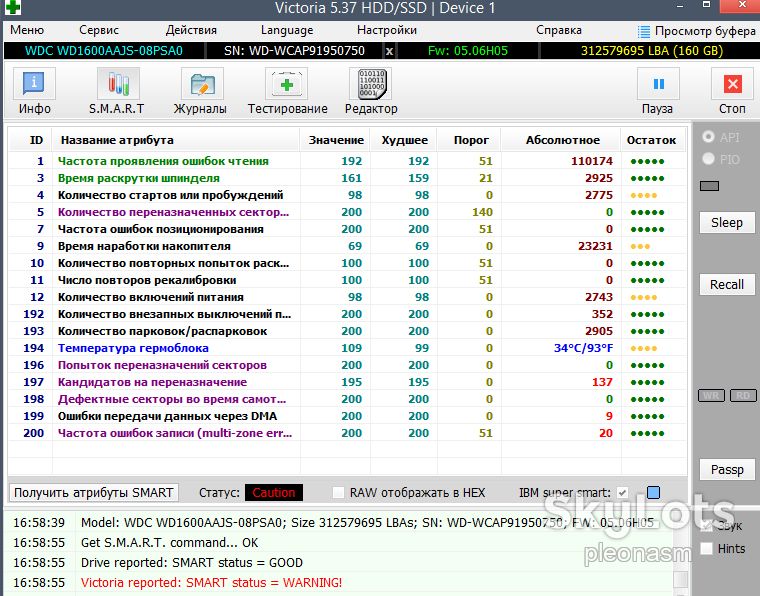This screenshot has height=596, width=760.
Task: Click the x next to serial number
Action: click(389, 51)
